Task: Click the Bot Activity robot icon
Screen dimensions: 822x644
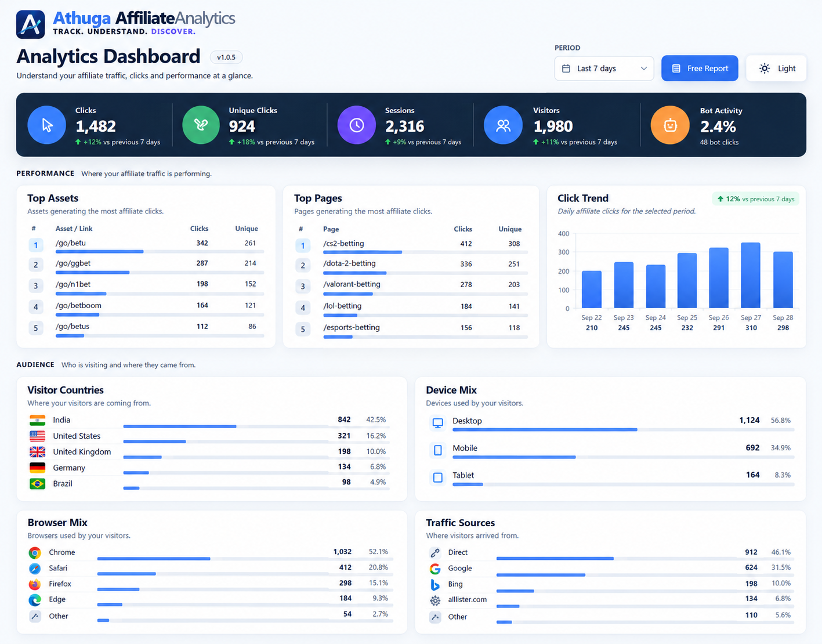Action: click(670, 125)
